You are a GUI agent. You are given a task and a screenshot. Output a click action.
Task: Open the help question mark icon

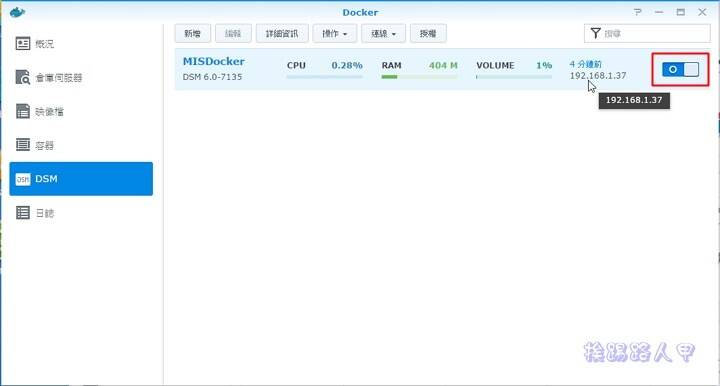tap(638, 12)
